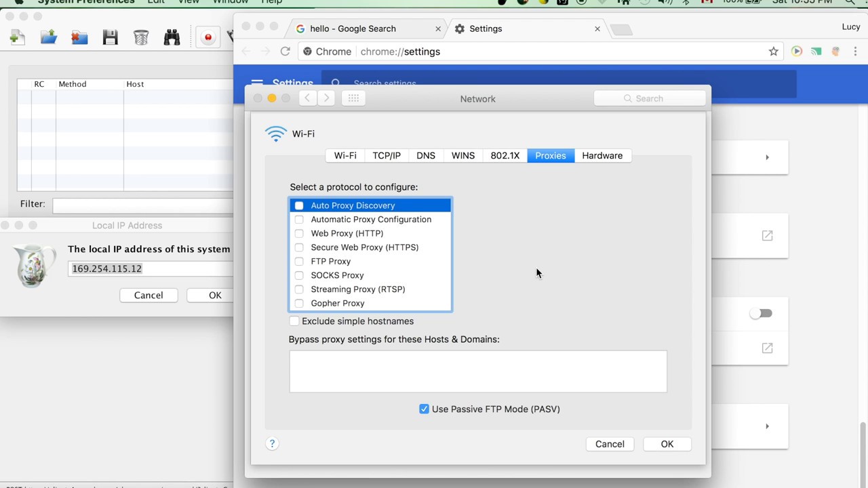Click Cancel in the Network proxies sheet
The height and width of the screenshot is (488, 868).
(610, 444)
